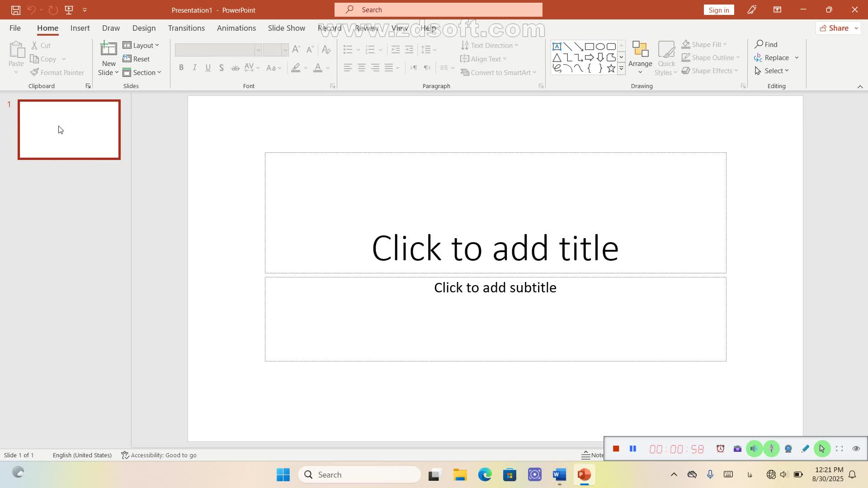Click the Sign in button
The image size is (868, 488).
tap(718, 10)
